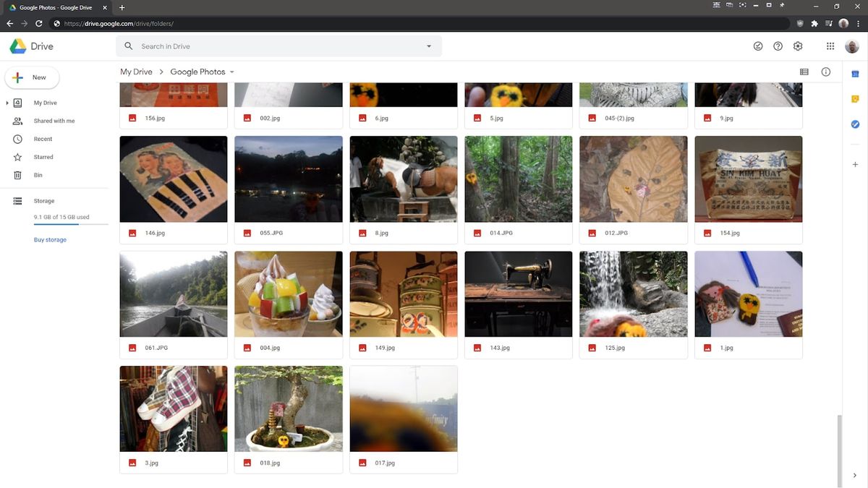Open Google Keep in the side panel
Viewport: 868px width, 488px height.
point(855,98)
